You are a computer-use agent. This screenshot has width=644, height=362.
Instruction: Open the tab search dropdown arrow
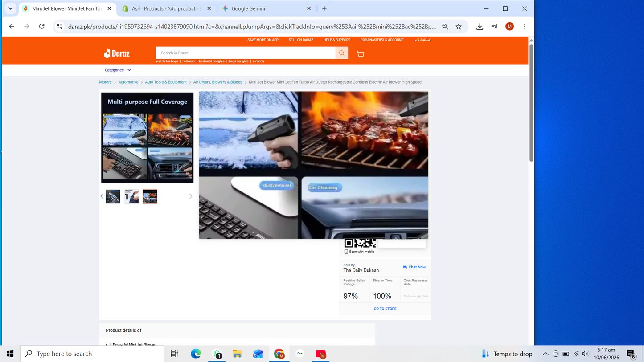coord(10,8)
